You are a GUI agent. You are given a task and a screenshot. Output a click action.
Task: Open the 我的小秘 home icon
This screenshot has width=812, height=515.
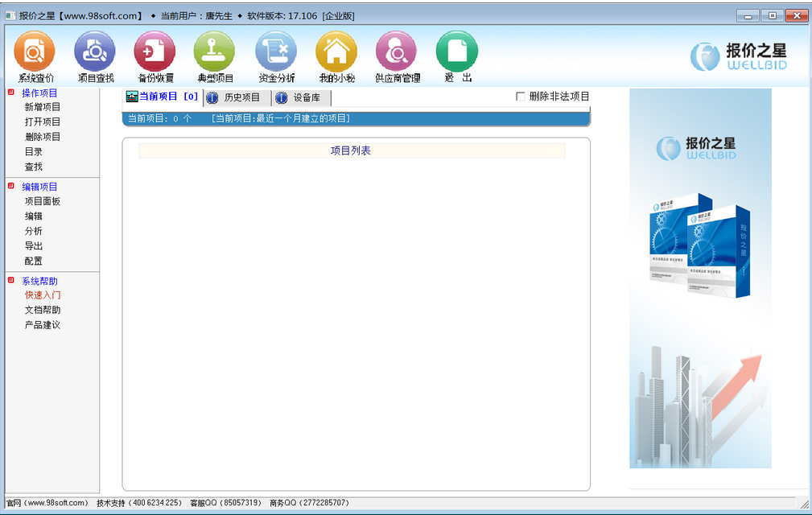[336, 51]
